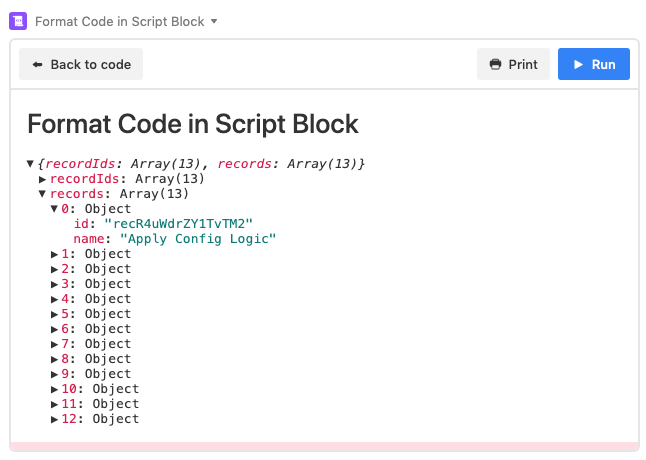646x460 pixels.
Task: Open the block title dropdown arrow
Action: [x=214, y=21]
